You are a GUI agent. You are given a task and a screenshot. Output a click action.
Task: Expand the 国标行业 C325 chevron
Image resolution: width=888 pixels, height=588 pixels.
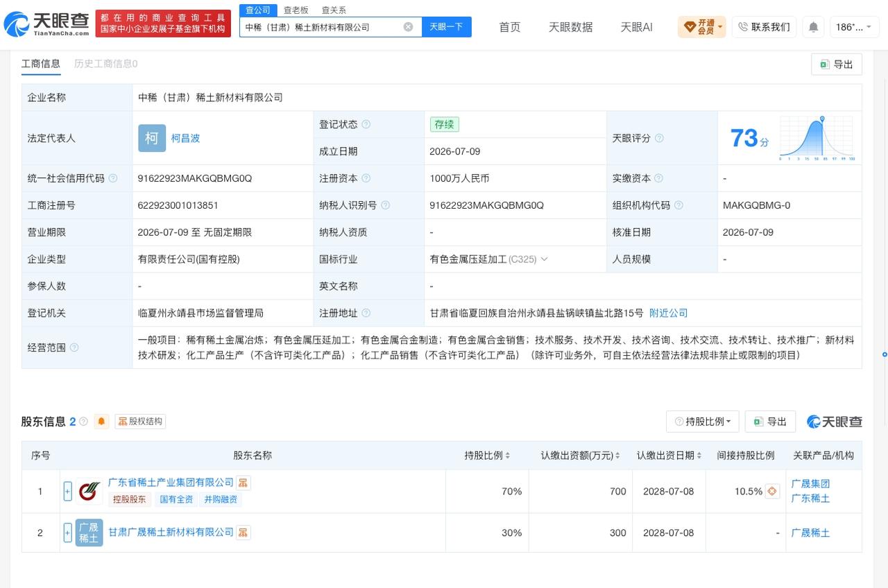point(544,259)
